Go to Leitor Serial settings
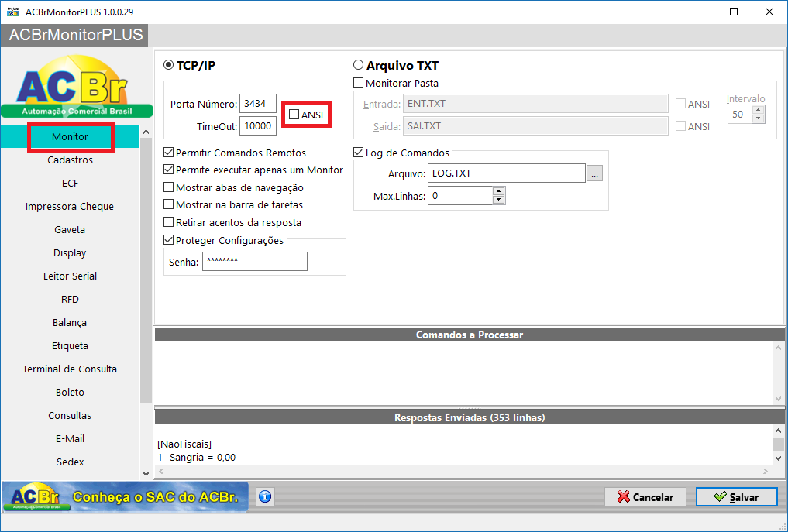Screen dimensions: 788x532 tap(70, 276)
